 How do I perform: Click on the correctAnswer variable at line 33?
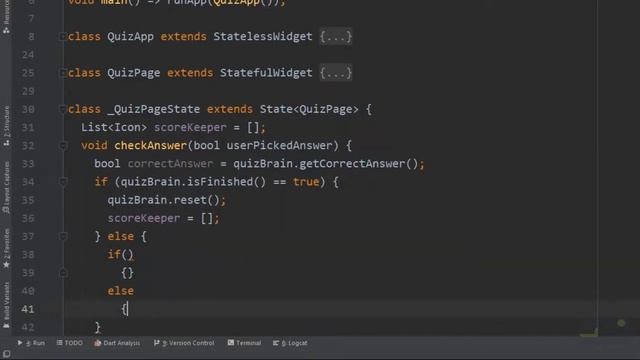coord(170,164)
